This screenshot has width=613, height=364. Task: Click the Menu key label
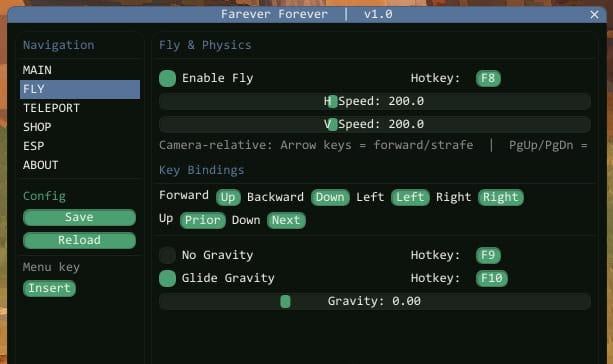click(x=51, y=267)
